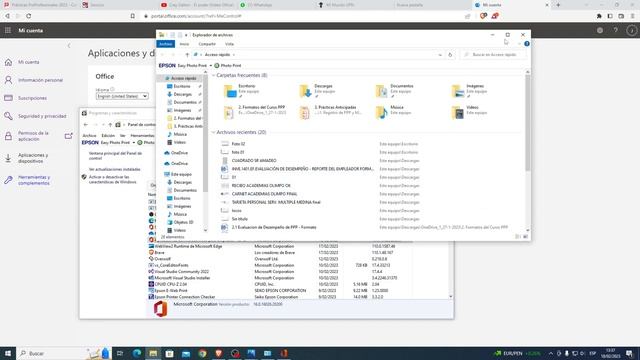
Task: Go to Mi cuenta in the portal sidebar
Action: (x=29, y=62)
